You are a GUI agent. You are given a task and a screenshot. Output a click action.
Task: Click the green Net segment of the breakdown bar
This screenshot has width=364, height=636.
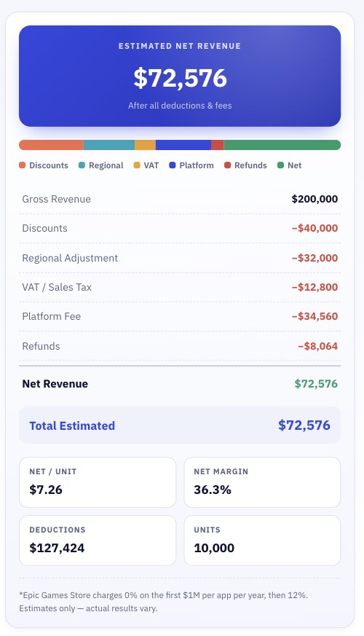click(282, 145)
